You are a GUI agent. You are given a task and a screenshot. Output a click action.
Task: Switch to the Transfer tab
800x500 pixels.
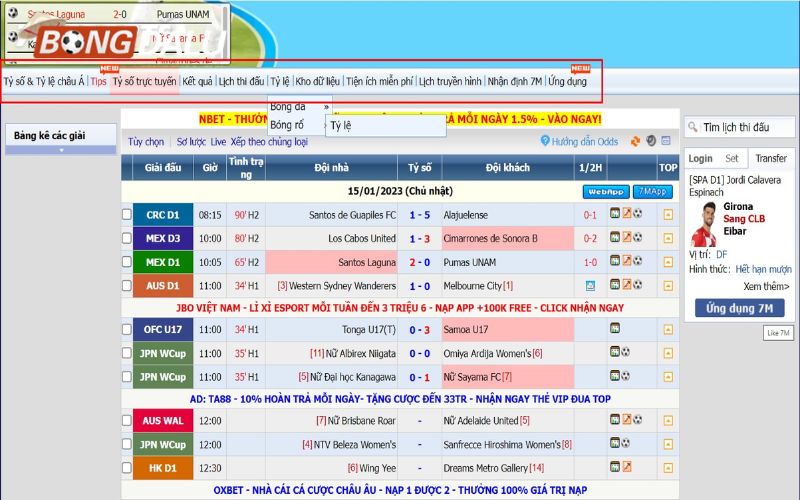click(x=771, y=158)
